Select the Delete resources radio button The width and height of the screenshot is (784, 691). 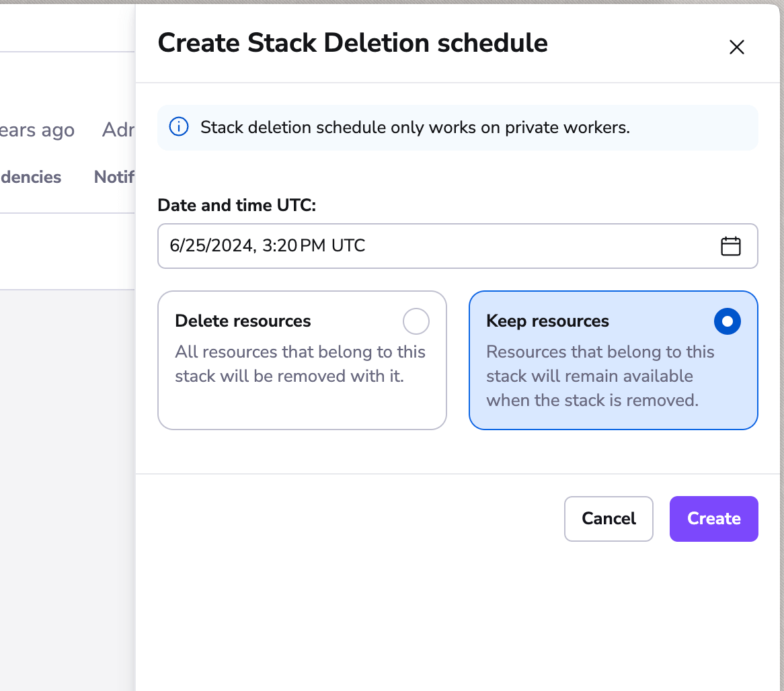pos(416,321)
